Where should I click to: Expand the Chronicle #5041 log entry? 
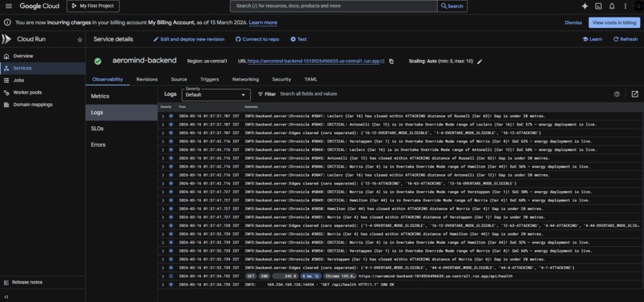click(163, 117)
